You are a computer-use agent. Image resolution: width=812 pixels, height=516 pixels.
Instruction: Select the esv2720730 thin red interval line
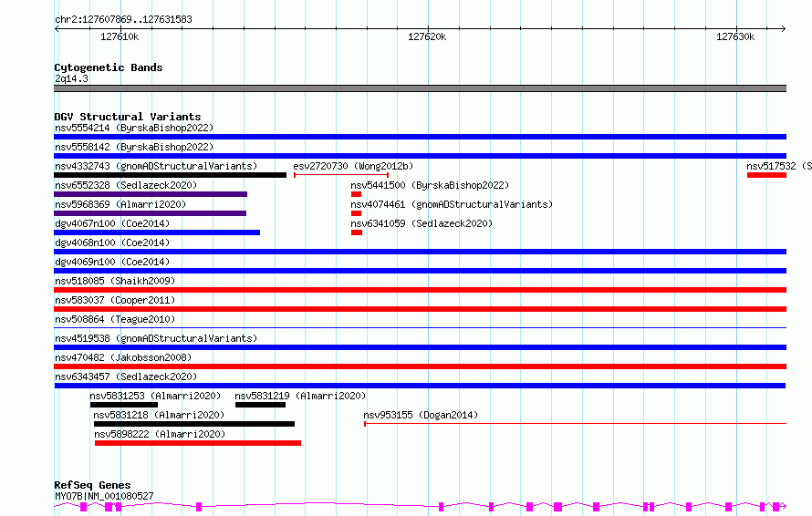coord(341,175)
